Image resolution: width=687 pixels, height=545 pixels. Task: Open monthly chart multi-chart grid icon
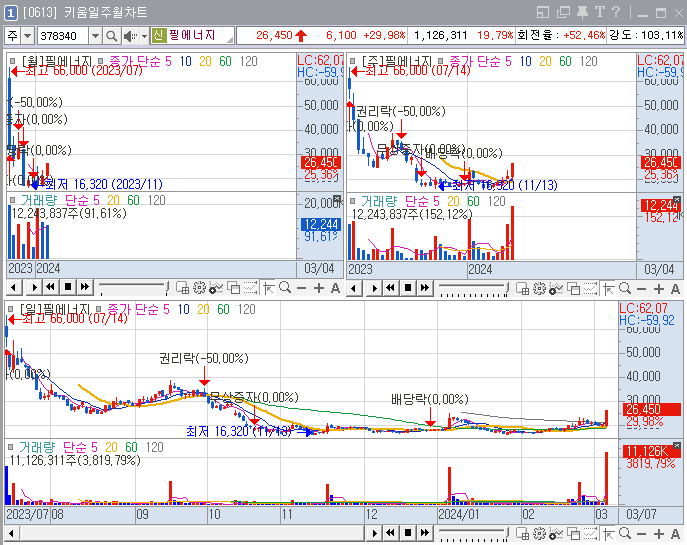182,288
